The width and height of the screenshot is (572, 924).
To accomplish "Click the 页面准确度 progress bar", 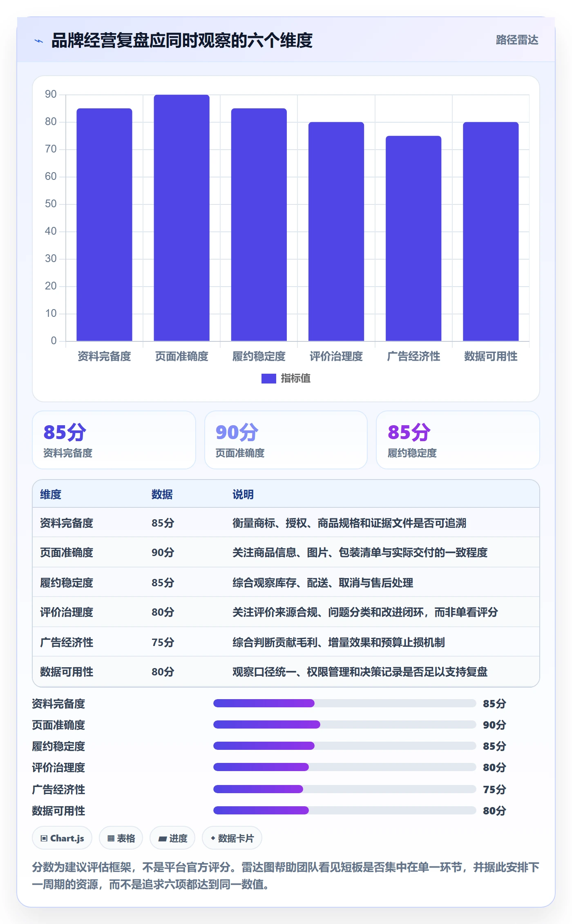I will pyautogui.click(x=344, y=724).
